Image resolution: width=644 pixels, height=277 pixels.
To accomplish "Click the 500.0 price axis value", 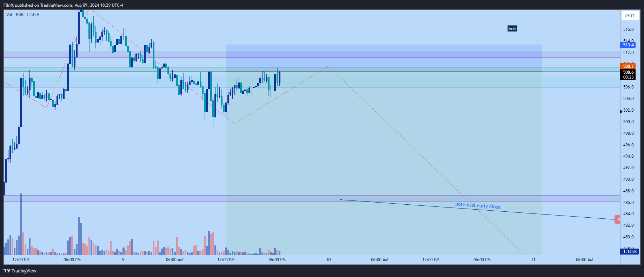I will point(628,122).
